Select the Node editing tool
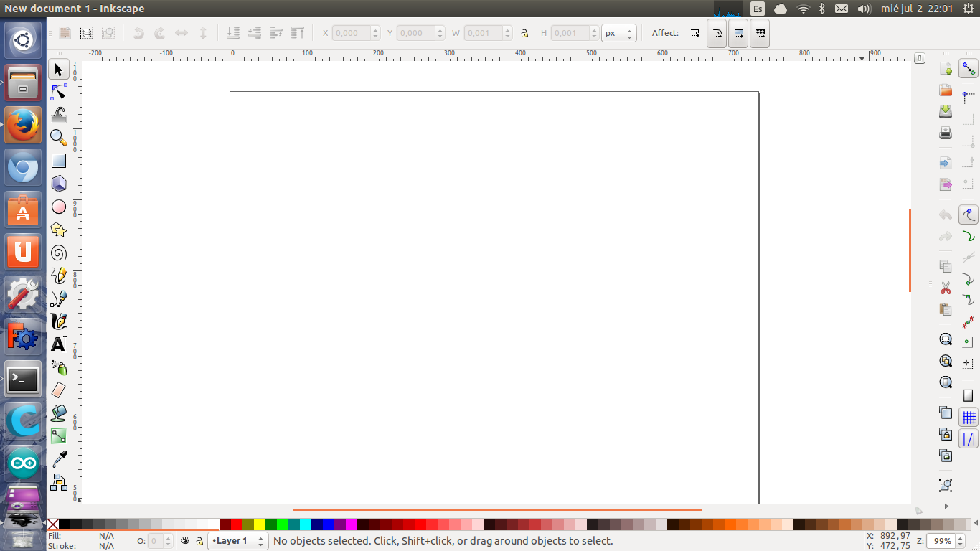980x551 pixels. click(x=59, y=93)
